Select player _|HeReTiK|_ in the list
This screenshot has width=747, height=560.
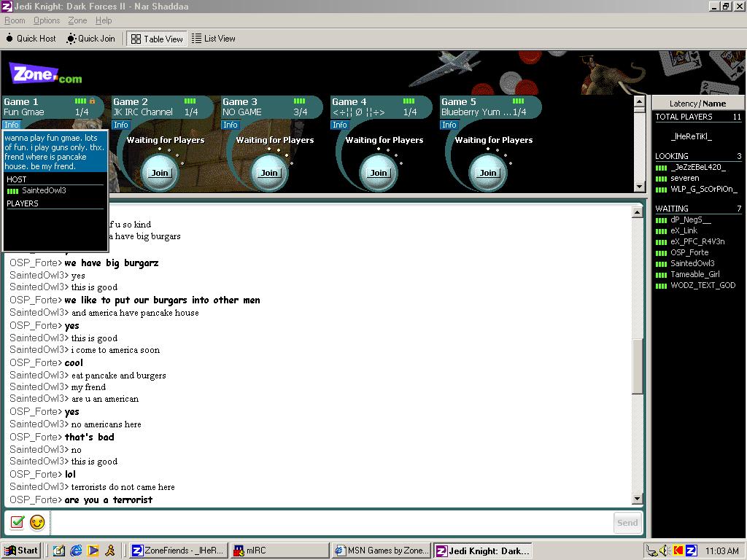[x=692, y=136]
